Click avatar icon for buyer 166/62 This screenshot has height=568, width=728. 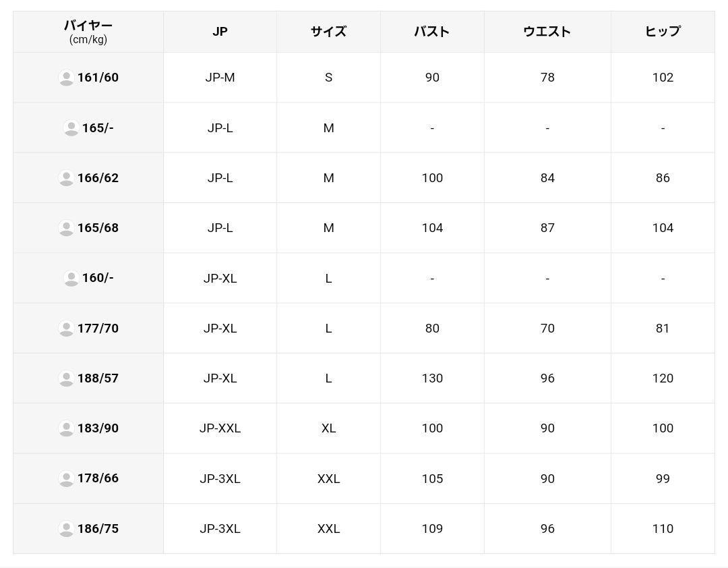[x=66, y=178]
